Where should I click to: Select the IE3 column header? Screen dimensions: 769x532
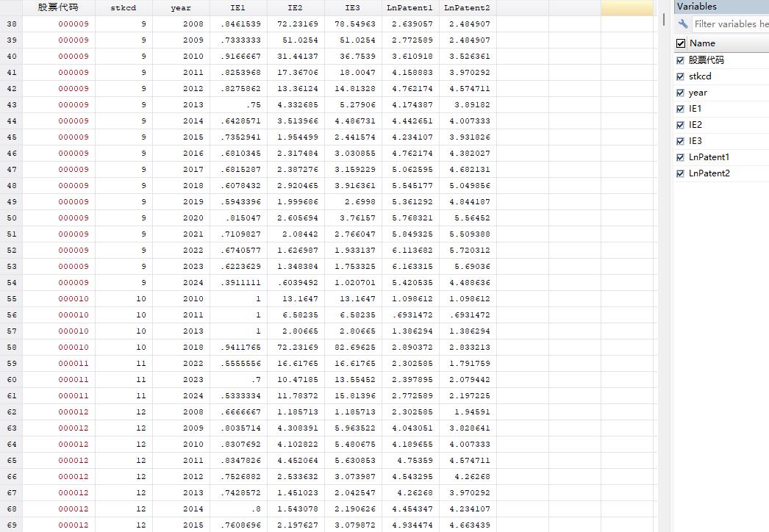point(353,7)
